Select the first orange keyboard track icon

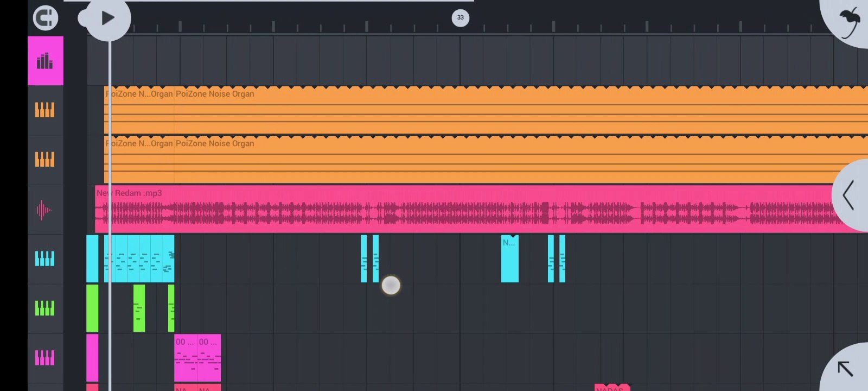[45, 110]
